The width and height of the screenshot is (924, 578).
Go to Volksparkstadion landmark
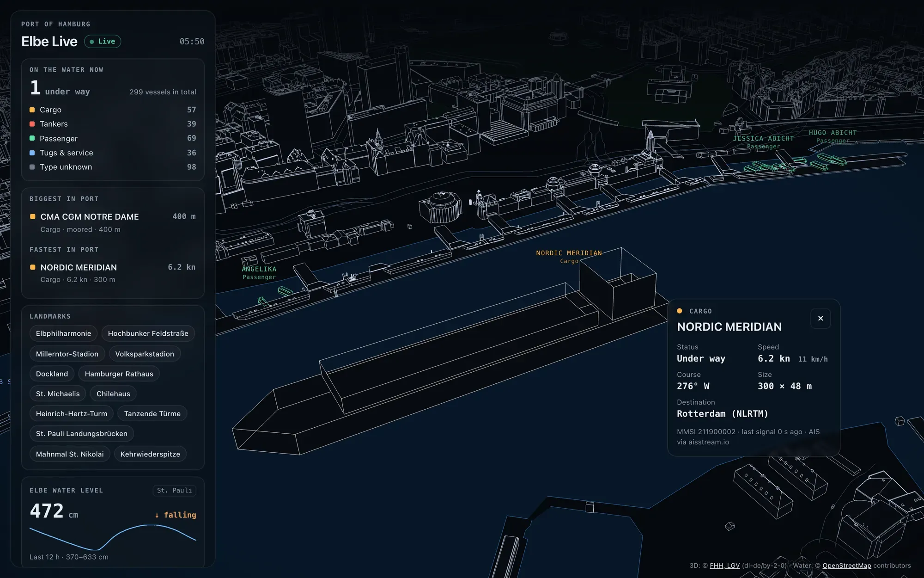[145, 354]
